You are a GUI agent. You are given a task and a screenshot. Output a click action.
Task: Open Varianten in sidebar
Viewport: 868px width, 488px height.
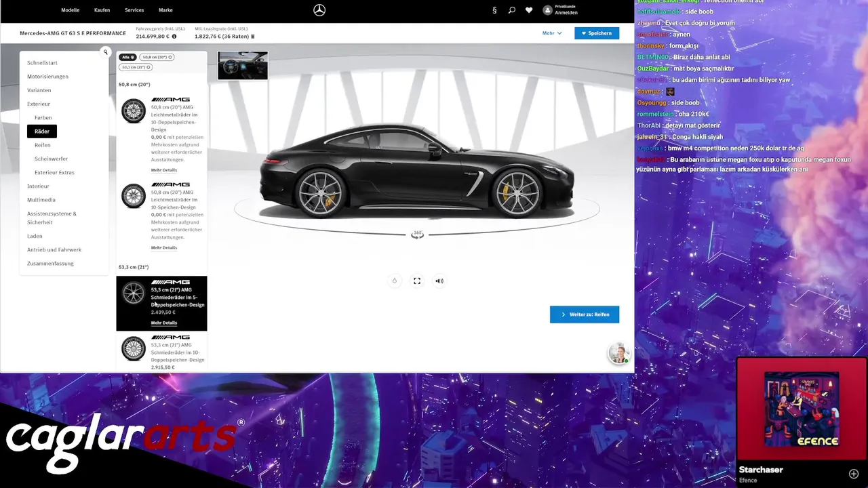click(39, 90)
